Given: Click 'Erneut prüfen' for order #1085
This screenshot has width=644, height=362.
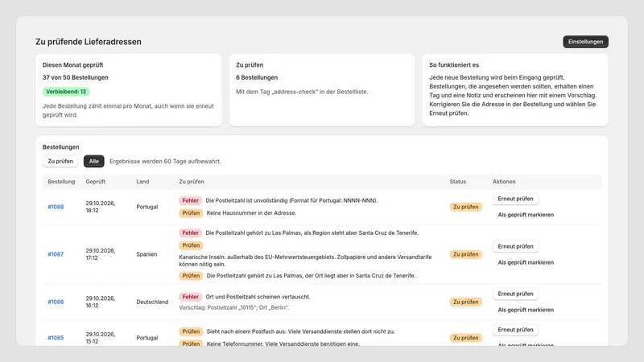Looking at the screenshot, I should point(515,330).
